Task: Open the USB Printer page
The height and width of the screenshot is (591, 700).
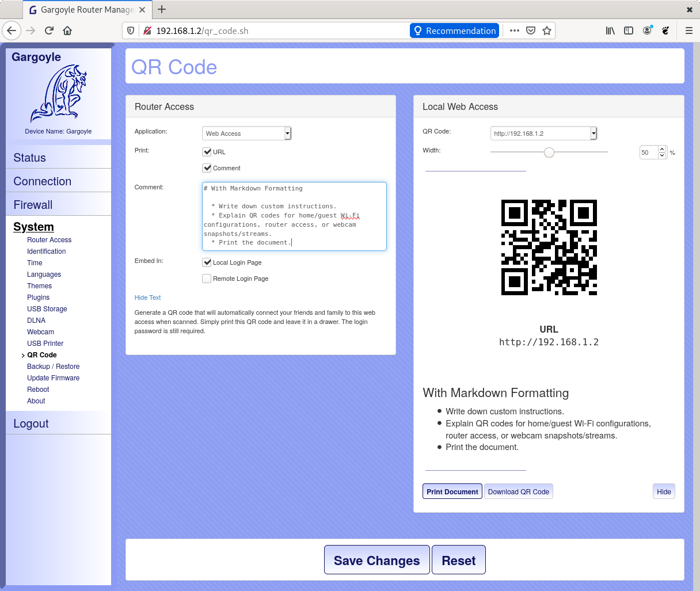Action: tap(45, 344)
